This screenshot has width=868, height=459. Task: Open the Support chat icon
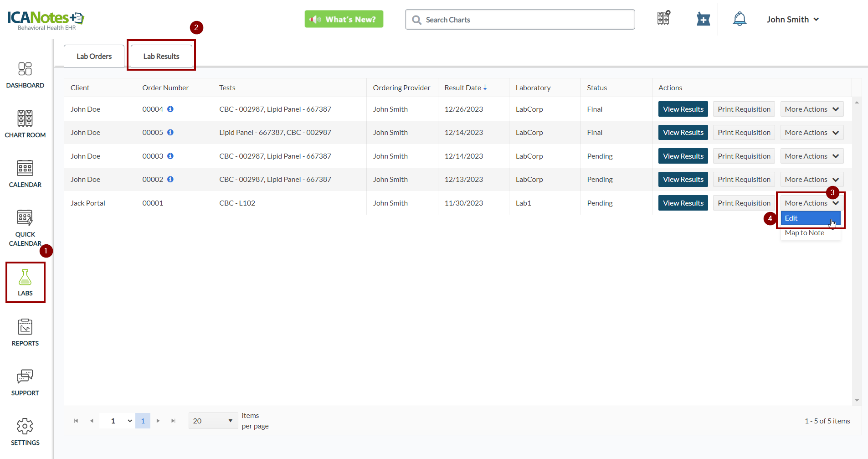[x=25, y=377]
